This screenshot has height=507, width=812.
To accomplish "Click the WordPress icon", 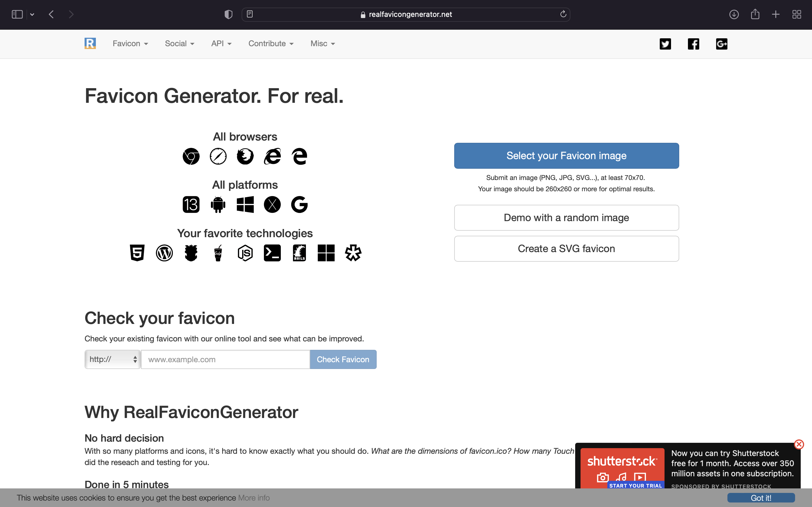I will point(164,253).
